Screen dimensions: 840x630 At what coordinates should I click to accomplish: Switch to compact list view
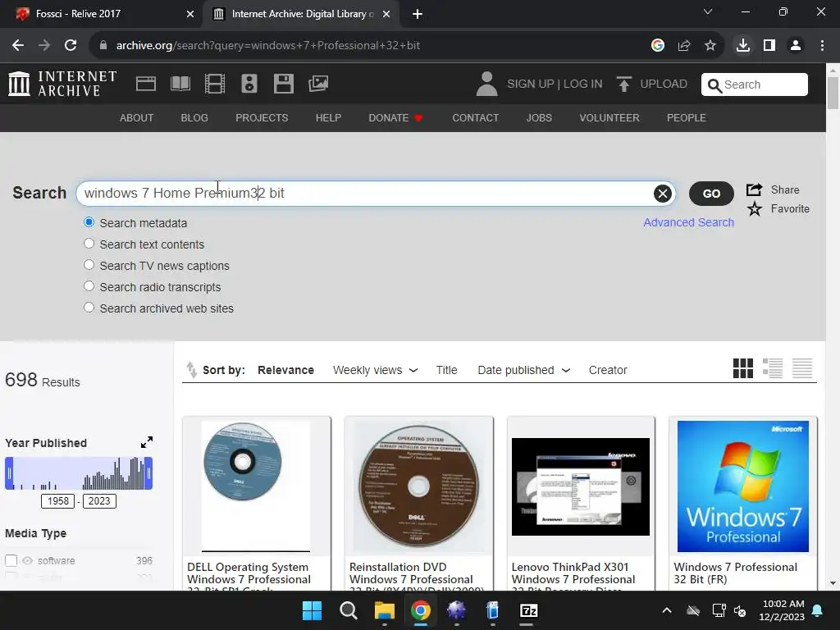[802, 368]
